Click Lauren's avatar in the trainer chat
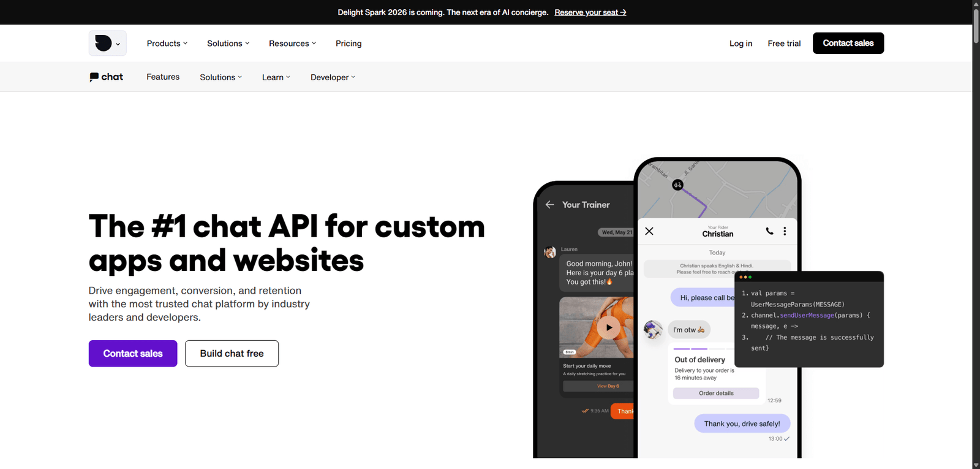Image resolution: width=980 pixels, height=469 pixels. 550,252
